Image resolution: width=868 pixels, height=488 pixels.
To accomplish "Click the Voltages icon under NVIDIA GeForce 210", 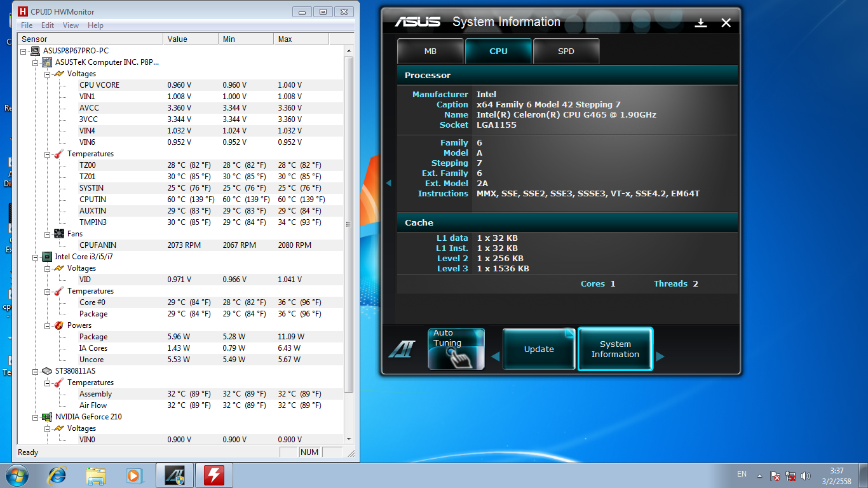I will point(58,428).
